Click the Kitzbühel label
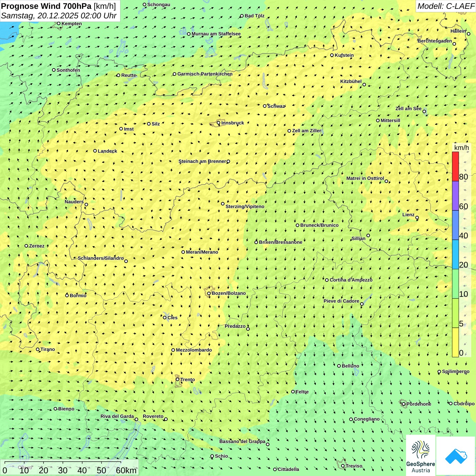Image resolution: width=476 pixels, height=476 pixels. click(351, 81)
